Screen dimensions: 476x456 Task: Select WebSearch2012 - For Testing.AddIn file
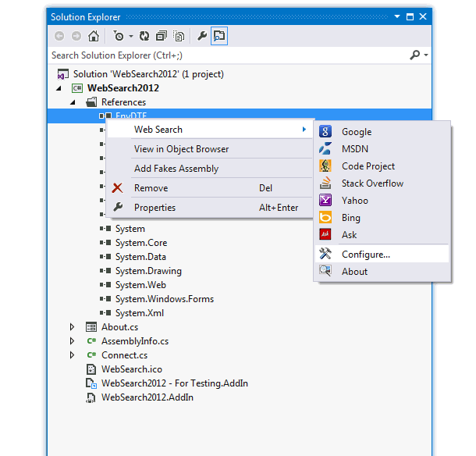(175, 383)
